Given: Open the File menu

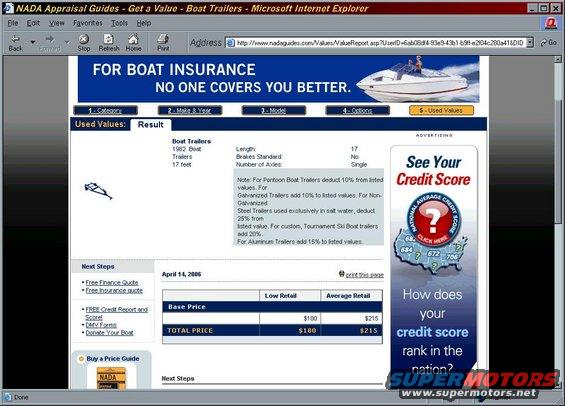Looking at the screenshot, I should 13,23.
